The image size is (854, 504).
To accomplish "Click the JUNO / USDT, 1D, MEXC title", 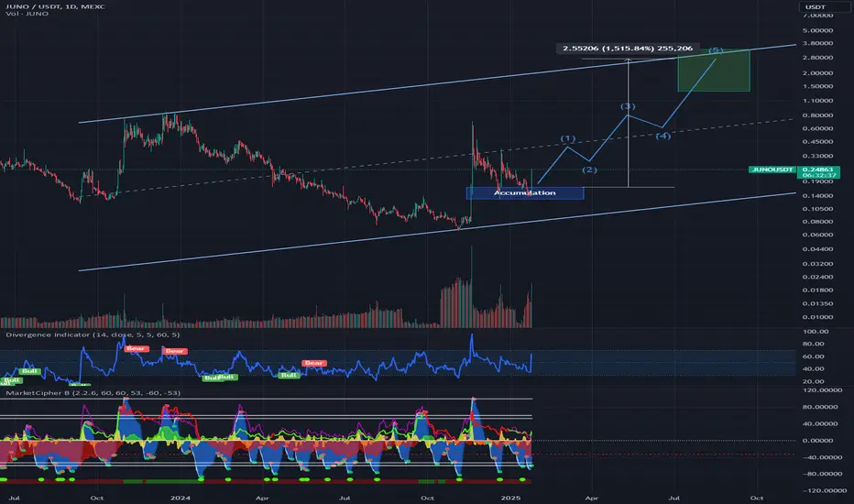I will click(x=55, y=6).
